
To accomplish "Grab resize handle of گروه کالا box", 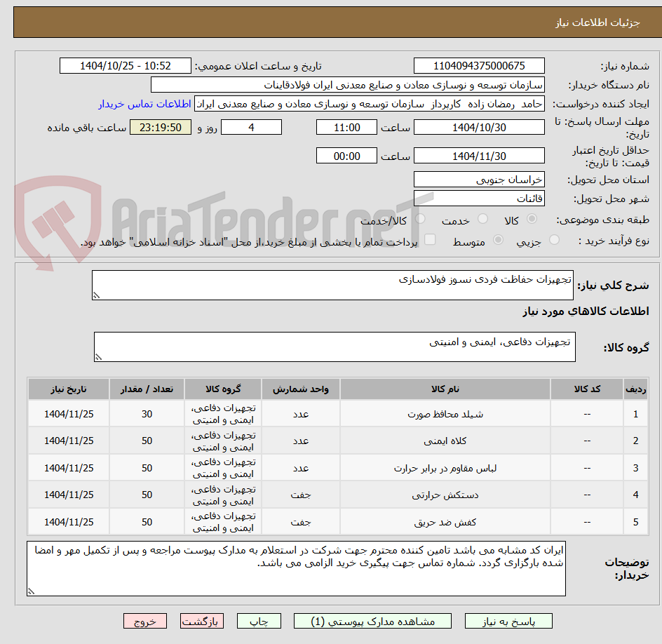I will point(98,357).
